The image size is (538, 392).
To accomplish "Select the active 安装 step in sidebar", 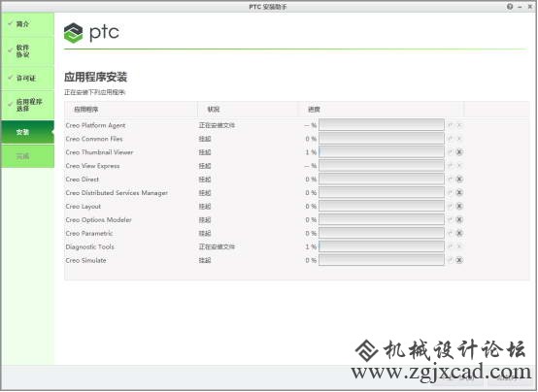I will click(27, 132).
